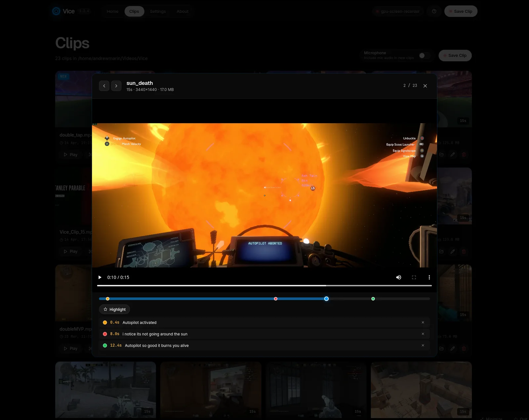529x420 pixels.
Task: Click the video frame showing the sun
Action: 264,195
